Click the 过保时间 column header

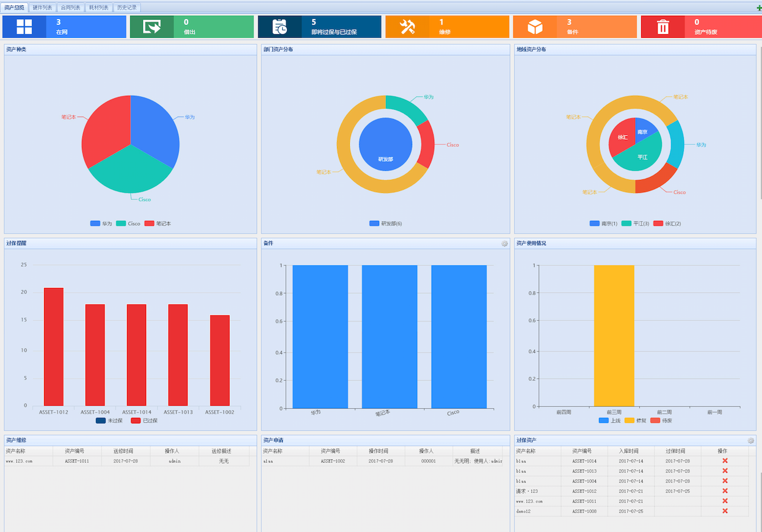[x=678, y=451]
